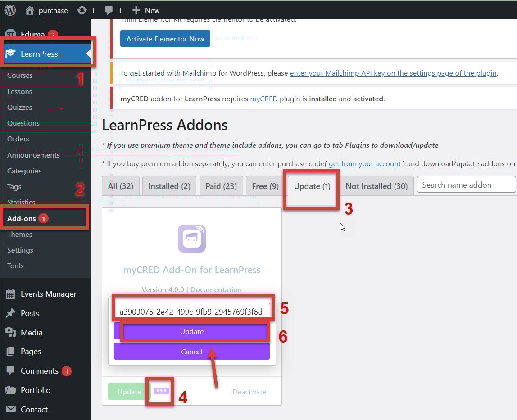Open LearnPress Themes submenu
Viewport: 517px width, 420px height.
(20, 235)
